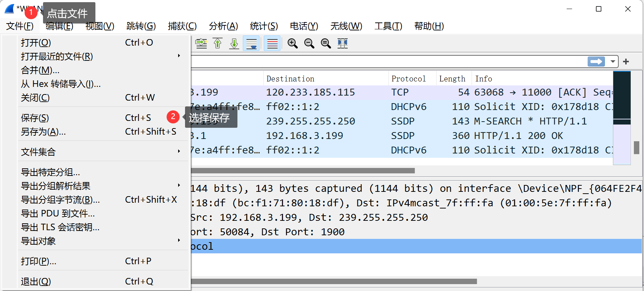Open the 捕获(C) menu
This screenshot has width=644, height=291.
coord(182,26)
